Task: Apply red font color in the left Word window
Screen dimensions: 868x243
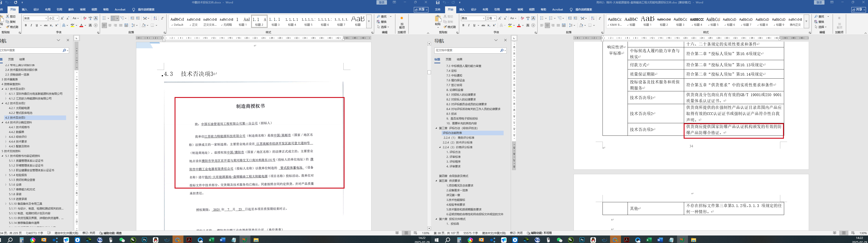Action: 81,25
